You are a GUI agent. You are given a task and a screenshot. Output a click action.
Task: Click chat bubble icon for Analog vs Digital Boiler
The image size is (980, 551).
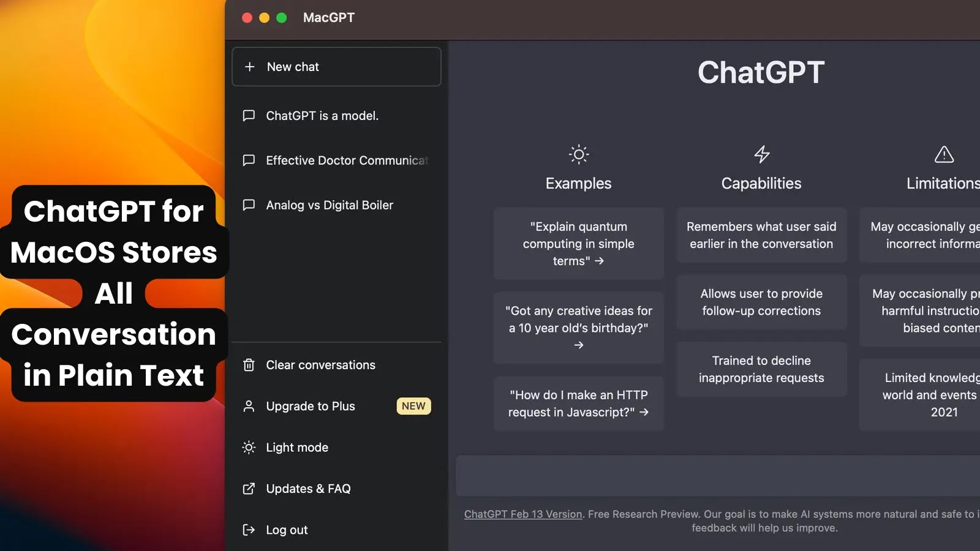249,205
